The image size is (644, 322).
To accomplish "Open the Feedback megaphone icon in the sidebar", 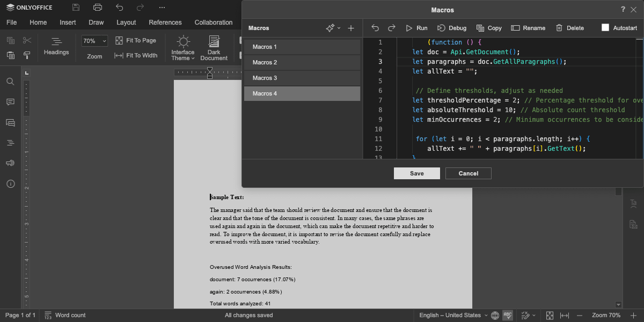I will [10, 163].
